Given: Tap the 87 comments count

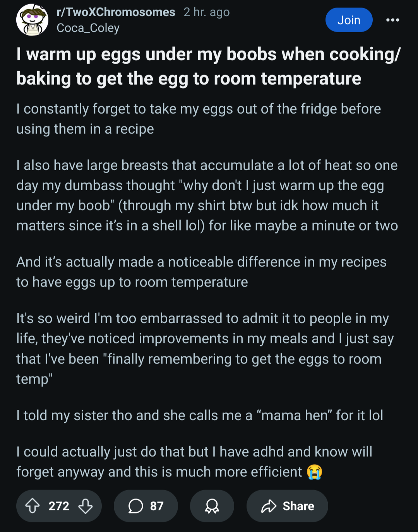Looking at the screenshot, I should pos(157,506).
